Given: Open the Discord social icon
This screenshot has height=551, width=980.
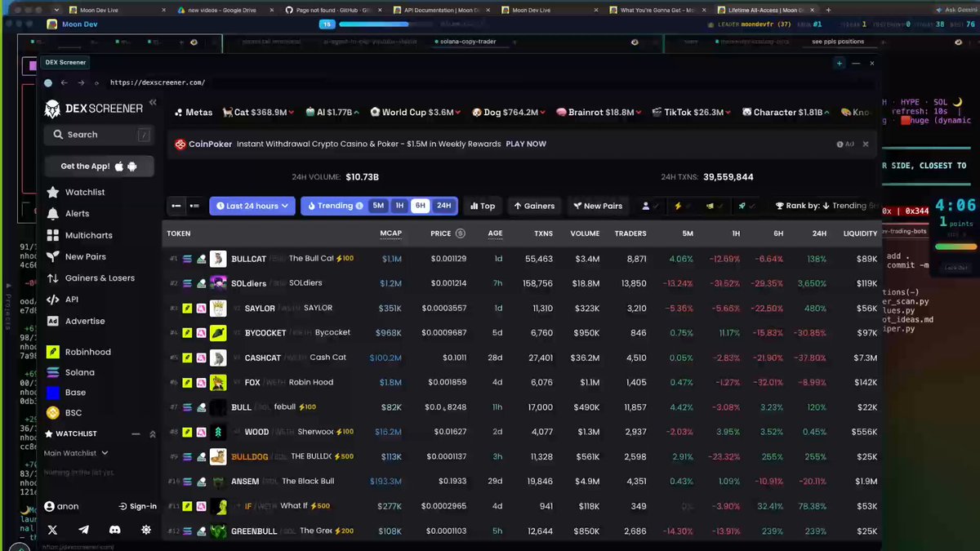Looking at the screenshot, I should click(115, 530).
